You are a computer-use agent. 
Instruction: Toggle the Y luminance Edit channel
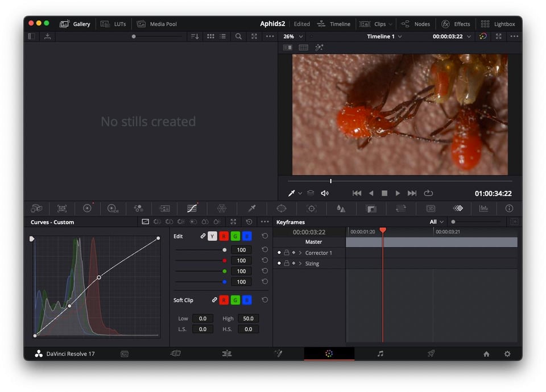coord(212,236)
